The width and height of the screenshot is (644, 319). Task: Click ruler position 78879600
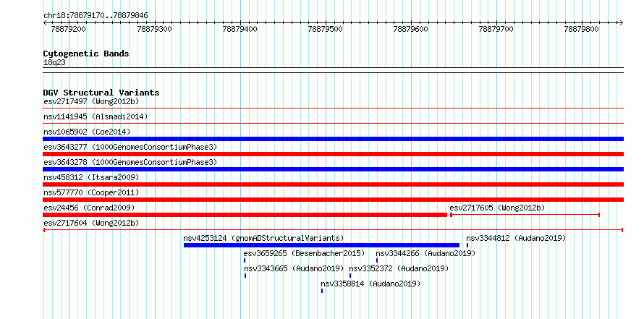pos(411,29)
